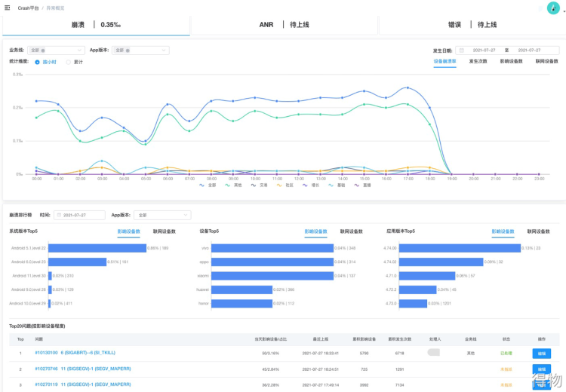Click calendar icon in 崩溃排行榜 时间 field
Viewport: 566px width, 392px height.
point(59,215)
